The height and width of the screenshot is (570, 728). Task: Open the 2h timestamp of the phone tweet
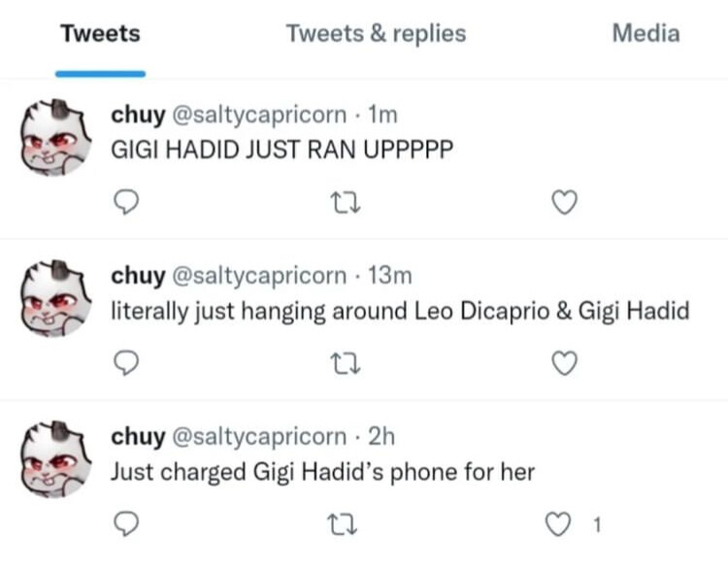click(381, 437)
